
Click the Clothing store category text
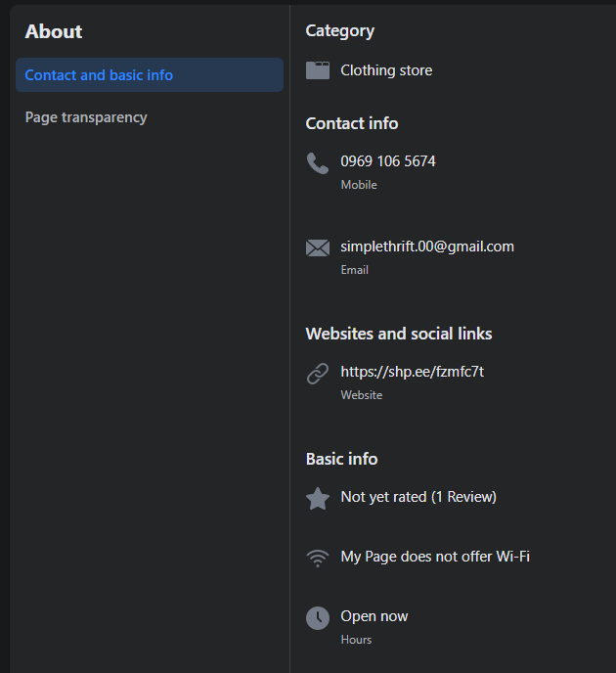click(x=386, y=70)
